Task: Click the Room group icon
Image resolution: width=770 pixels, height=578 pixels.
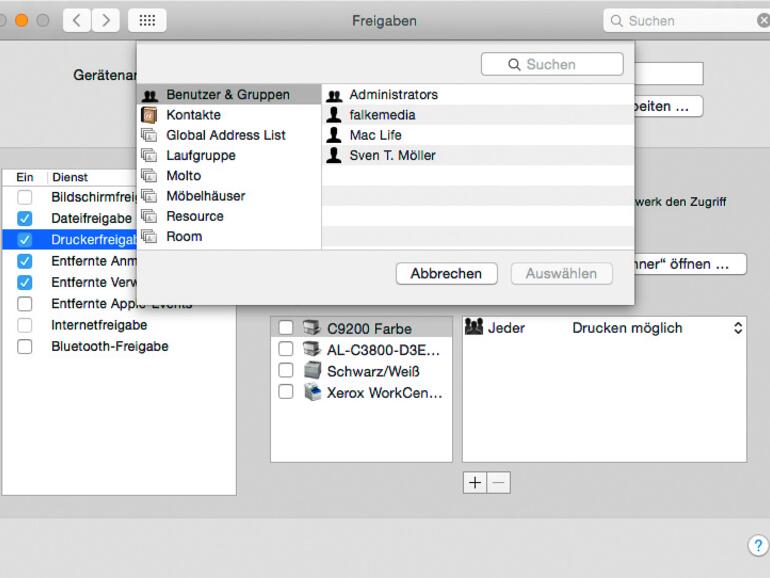Action: pyautogui.click(x=149, y=237)
